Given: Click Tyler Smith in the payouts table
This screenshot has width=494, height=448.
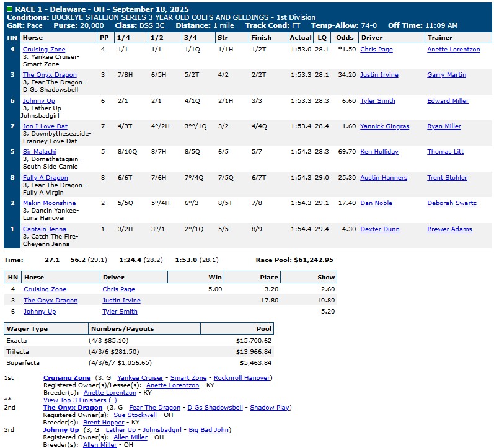Looking at the screenshot, I should point(120,312).
